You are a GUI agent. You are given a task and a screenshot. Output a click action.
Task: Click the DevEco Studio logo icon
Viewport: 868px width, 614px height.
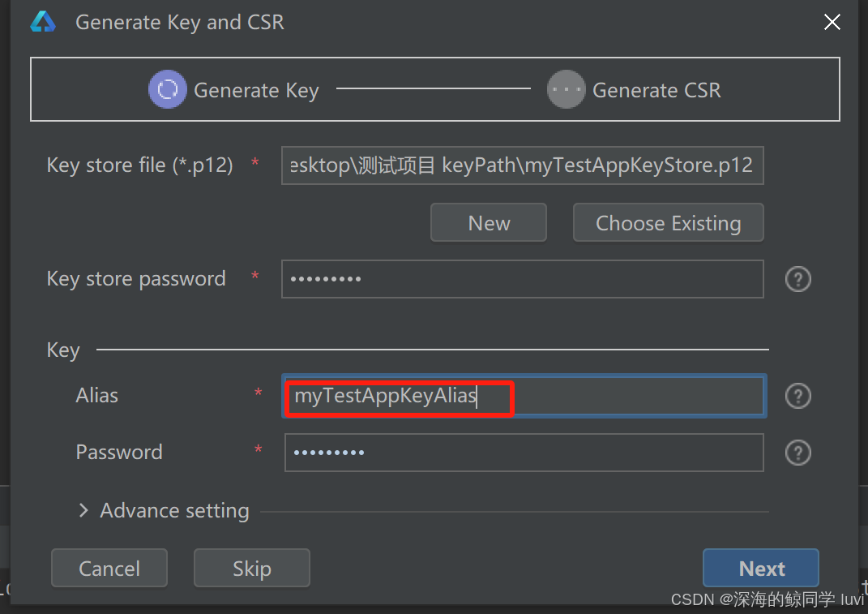[43, 22]
